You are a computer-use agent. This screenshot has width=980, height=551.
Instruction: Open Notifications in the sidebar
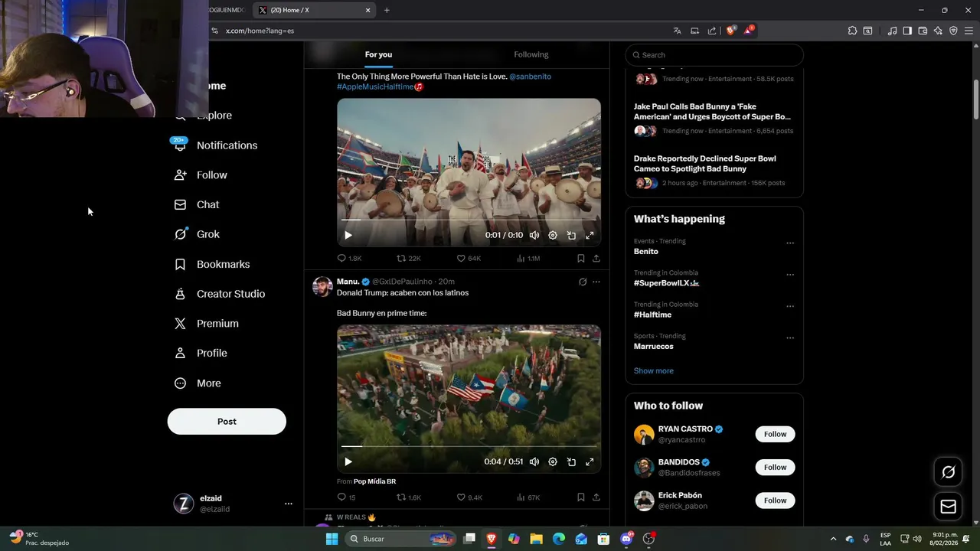pyautogui.click(x=216, y=145)
